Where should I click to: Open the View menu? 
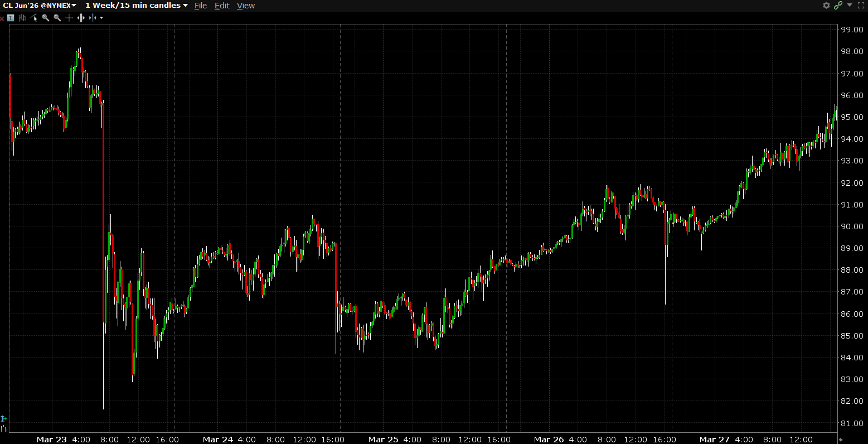coord(246,6)
